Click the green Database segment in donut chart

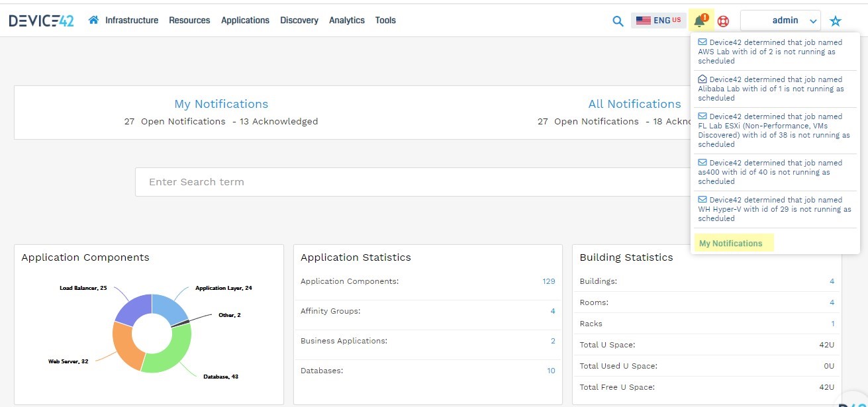[x=173, y=353]
